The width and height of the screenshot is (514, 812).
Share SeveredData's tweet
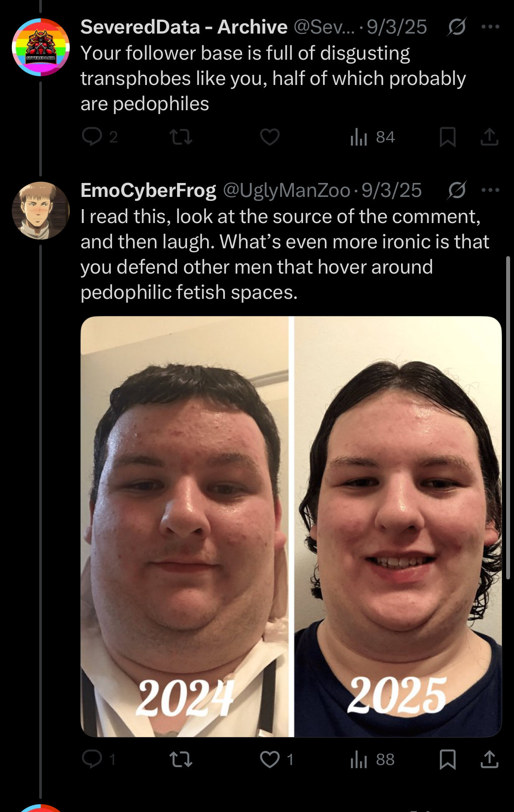[489, 137]
